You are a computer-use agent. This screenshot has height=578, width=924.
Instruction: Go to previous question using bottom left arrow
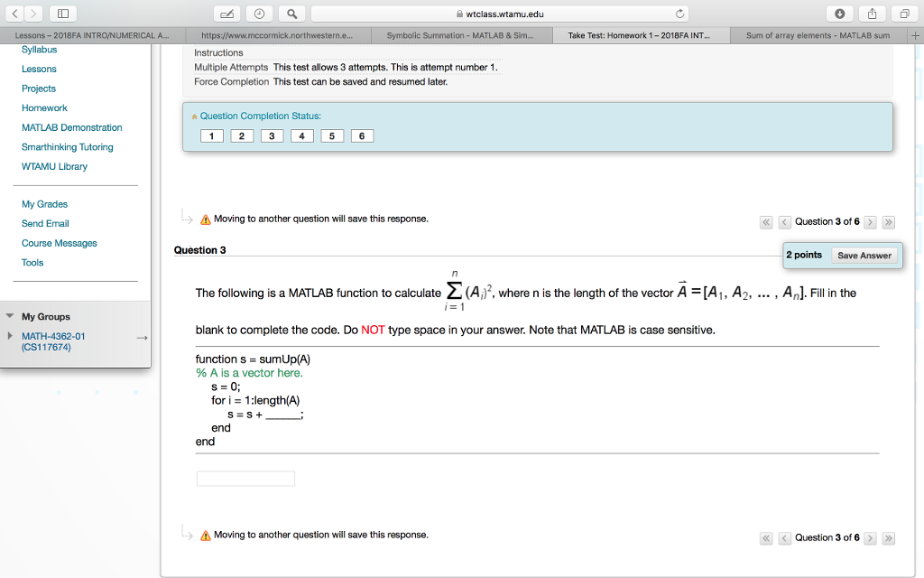tap(784, 538)
